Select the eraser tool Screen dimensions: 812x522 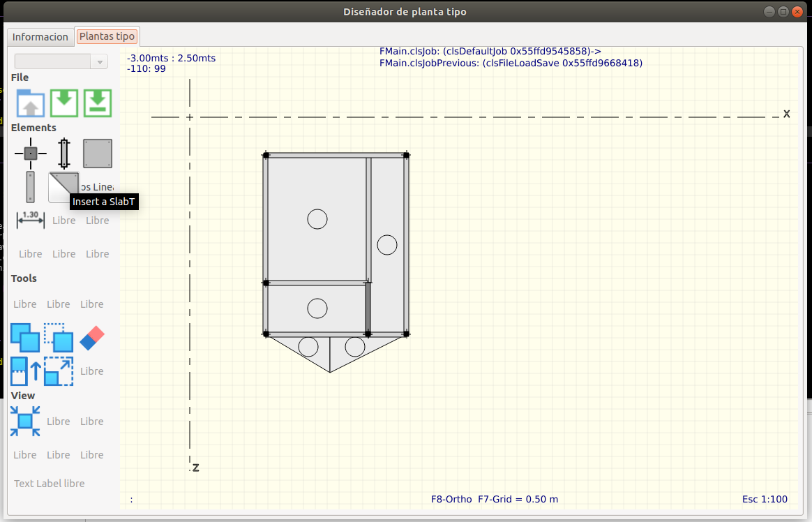[x=92, y=338]
